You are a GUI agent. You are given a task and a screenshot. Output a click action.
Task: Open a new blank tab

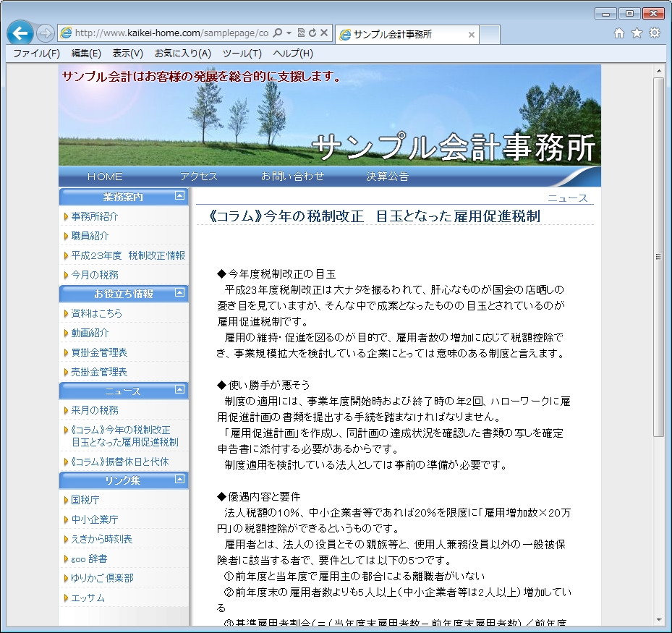[490, 35]
